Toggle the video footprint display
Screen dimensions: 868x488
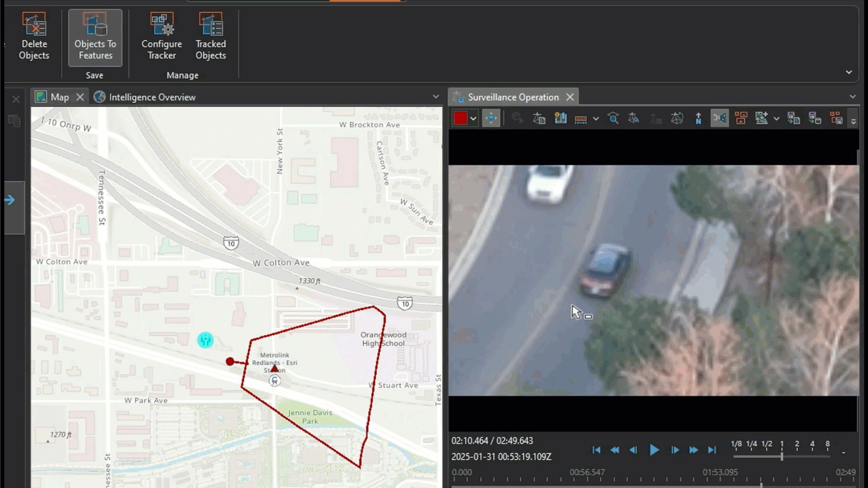pos(720,118)
